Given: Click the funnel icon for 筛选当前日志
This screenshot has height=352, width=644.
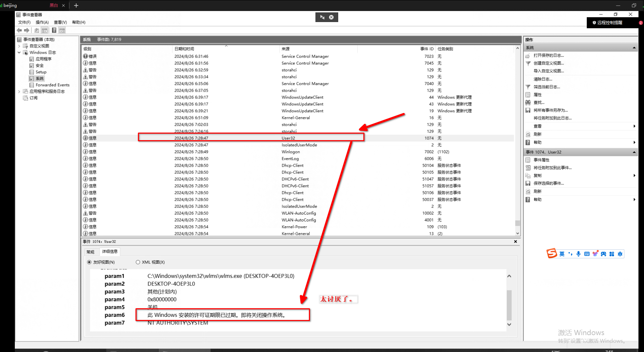Looking at the screenshot, I should click(528, 87).
